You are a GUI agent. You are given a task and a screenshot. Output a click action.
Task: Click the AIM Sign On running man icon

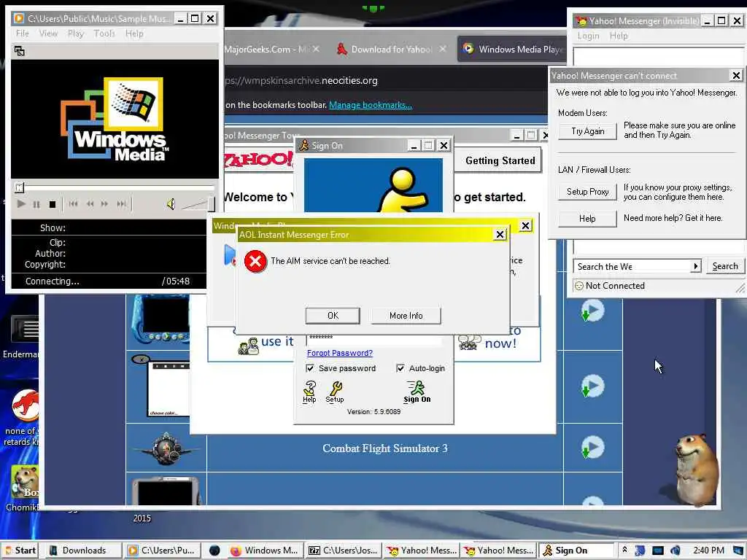[x=417, y=392]
